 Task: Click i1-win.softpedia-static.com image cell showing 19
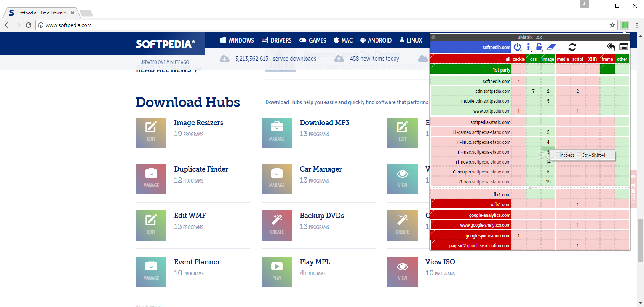pos(548,182)
